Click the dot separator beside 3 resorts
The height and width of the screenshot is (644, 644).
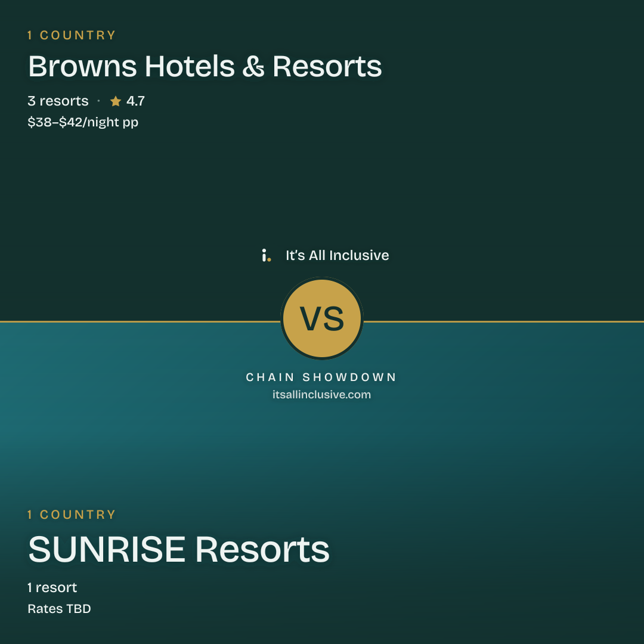tap(98, 101)
